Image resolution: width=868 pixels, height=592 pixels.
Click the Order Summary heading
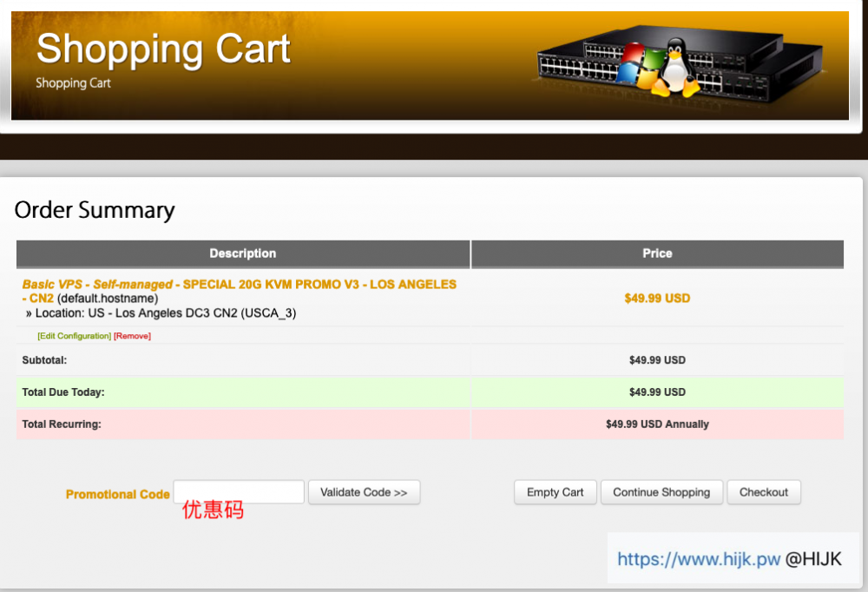(95, 210)
